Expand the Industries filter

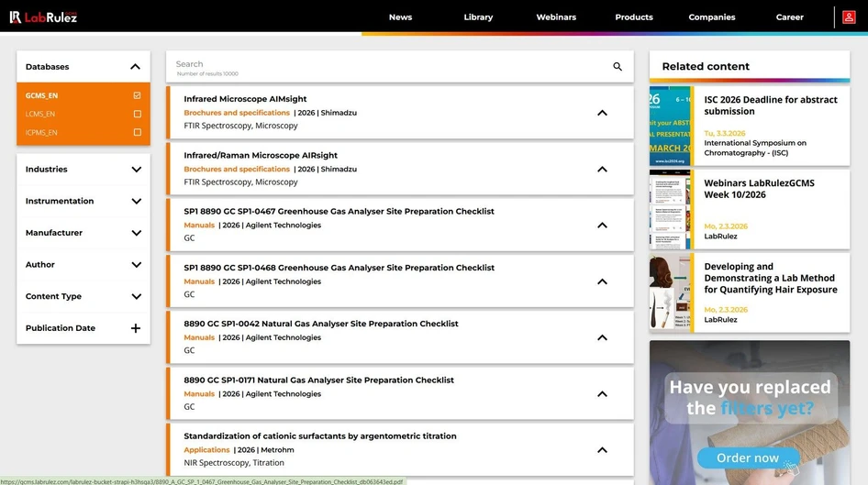tap(136, 170)
